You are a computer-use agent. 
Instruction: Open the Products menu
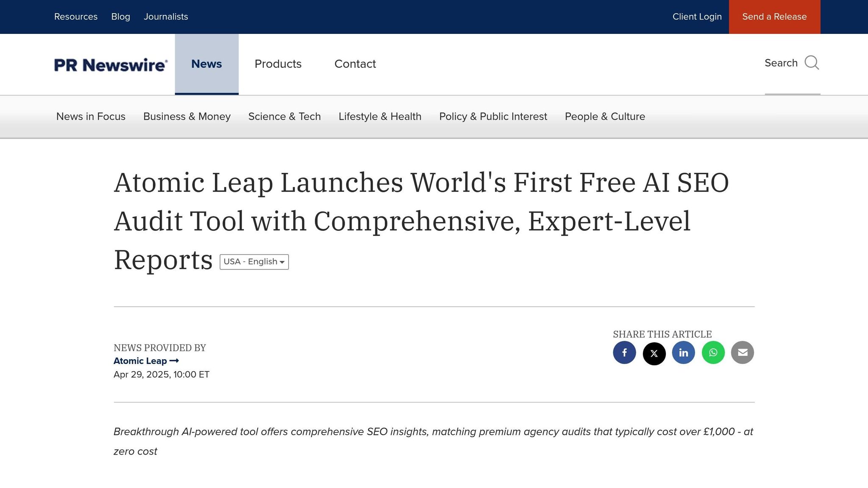278,64
